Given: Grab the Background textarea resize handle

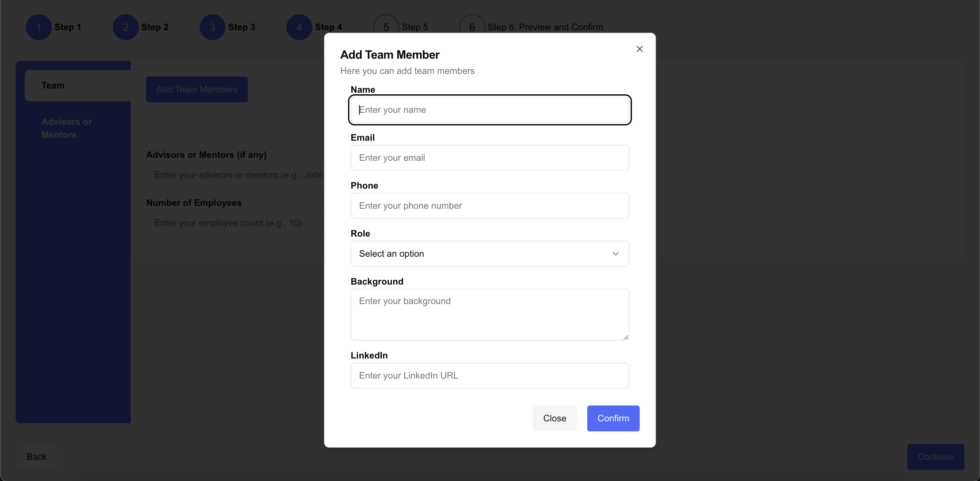Looking at the screenshot, I should click(x=625, y=337).
